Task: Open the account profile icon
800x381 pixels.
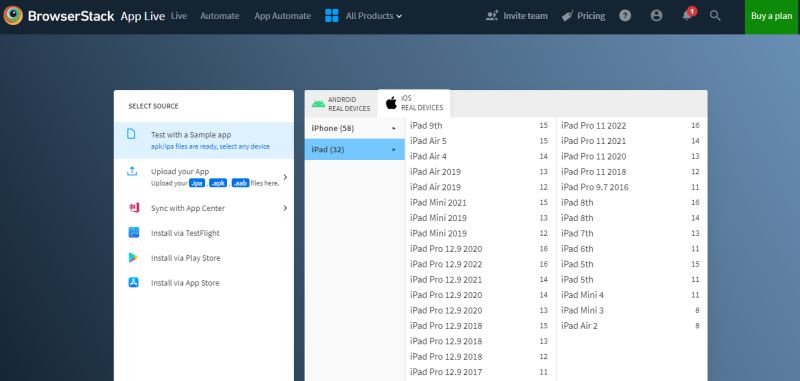Action: pyautogui.click(x=657, y=16)
